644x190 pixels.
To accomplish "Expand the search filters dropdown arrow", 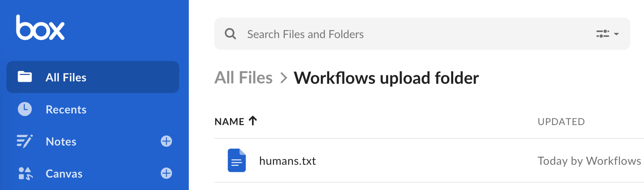I will (x=616, y=34).
